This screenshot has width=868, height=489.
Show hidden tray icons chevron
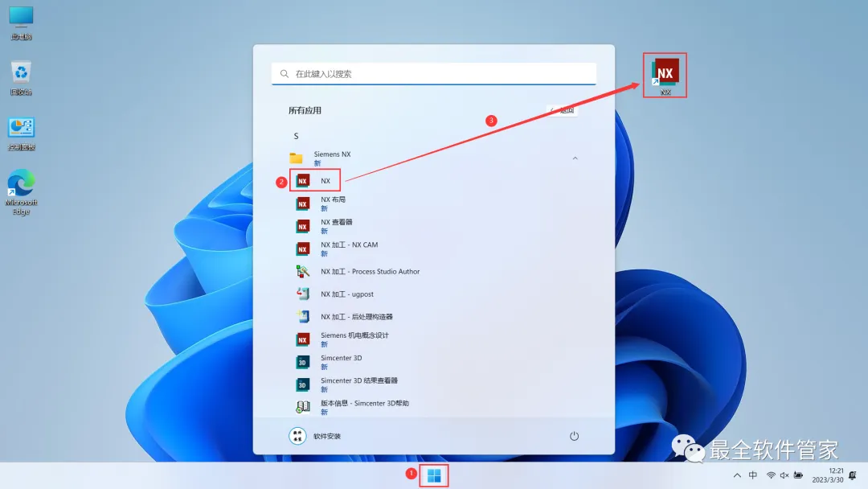[x=737, y=475]
